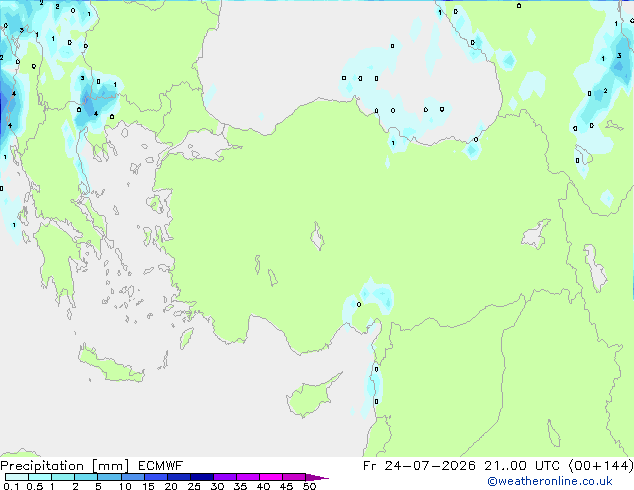The width and height of the screenshot is (634, 490).
Task: Click the '10' legend scale label
Action: click(125, 486)
